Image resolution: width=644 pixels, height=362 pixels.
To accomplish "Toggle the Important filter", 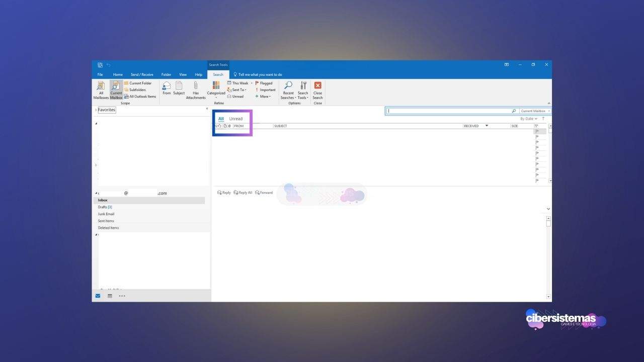I will click(x=266, y=90).
